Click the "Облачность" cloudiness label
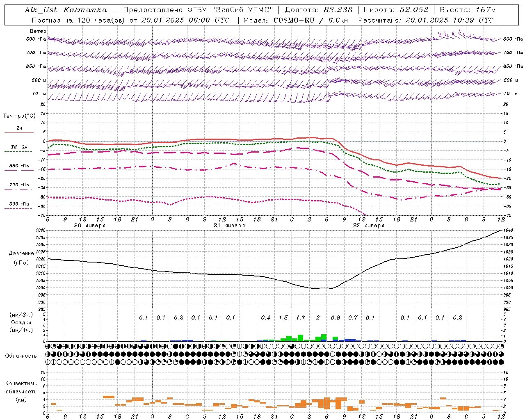The width and height of the screenshot is (525, 420). coord(21,356)
